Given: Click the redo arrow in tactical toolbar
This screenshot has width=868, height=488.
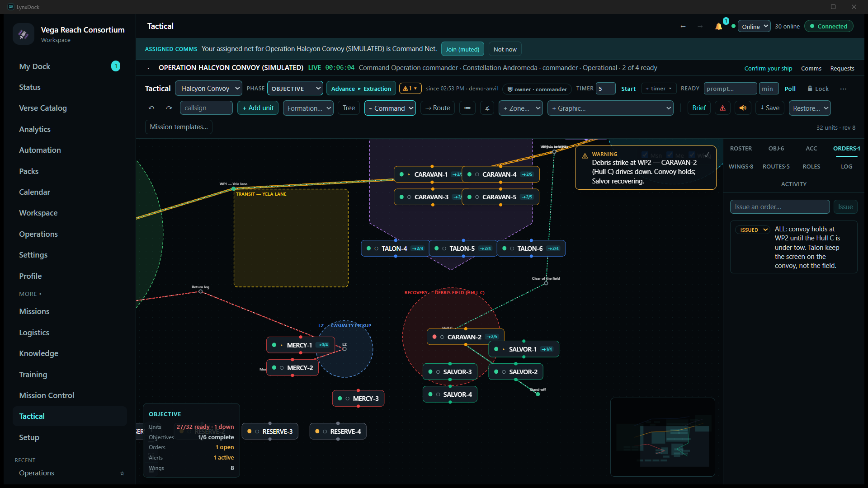Looking at the screenshot, I should point(169,108).
